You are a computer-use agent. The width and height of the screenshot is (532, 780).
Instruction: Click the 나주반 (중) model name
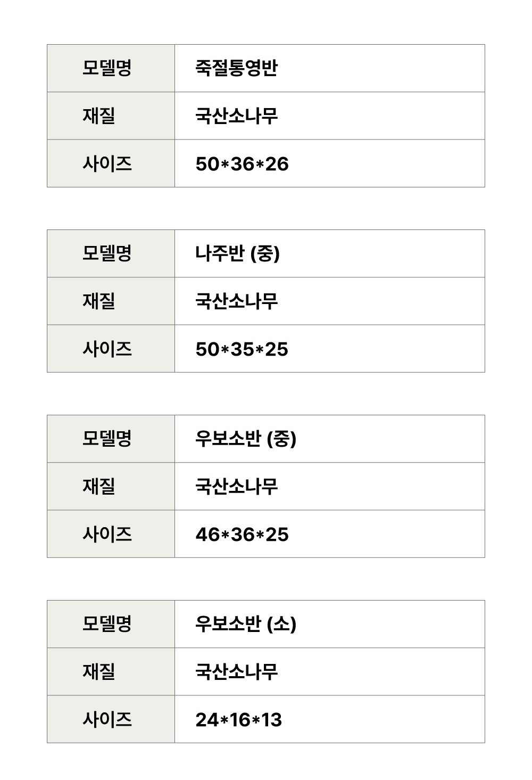[x=237, y=253]
